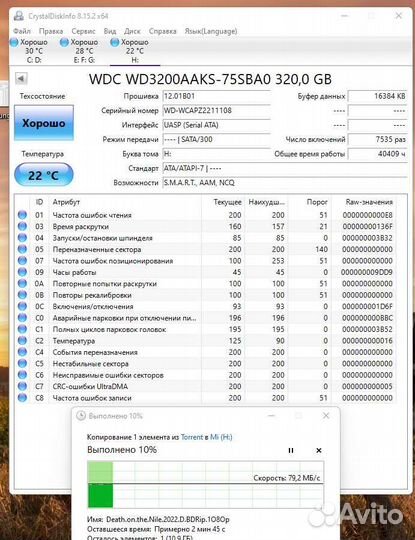Select the Температура attribute row in table
Screen dimensions: 415x540
click(x=206, y=341)
